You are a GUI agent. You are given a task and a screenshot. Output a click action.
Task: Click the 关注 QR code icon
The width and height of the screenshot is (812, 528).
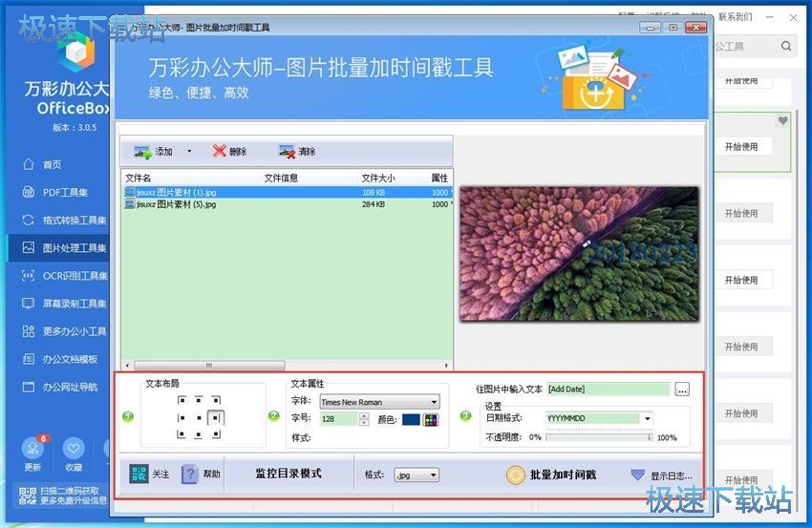click(x=139, y=474)
